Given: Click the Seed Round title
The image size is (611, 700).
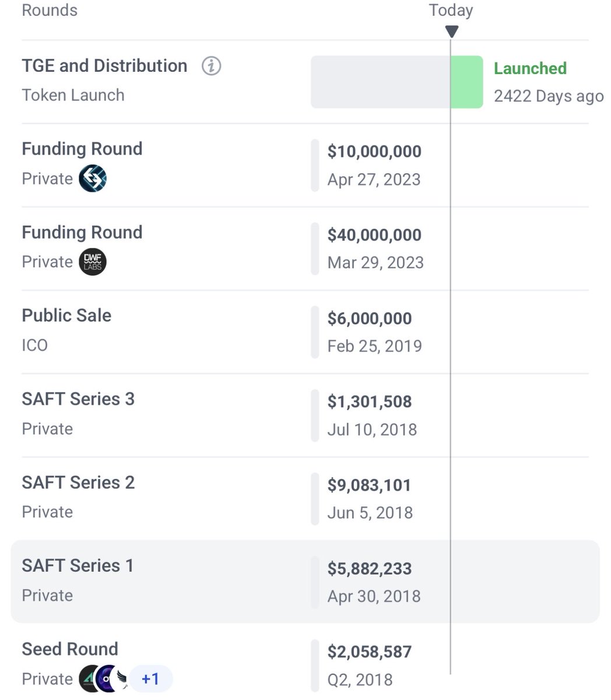Looking at the screenshot, I should [x=70, y=649].
